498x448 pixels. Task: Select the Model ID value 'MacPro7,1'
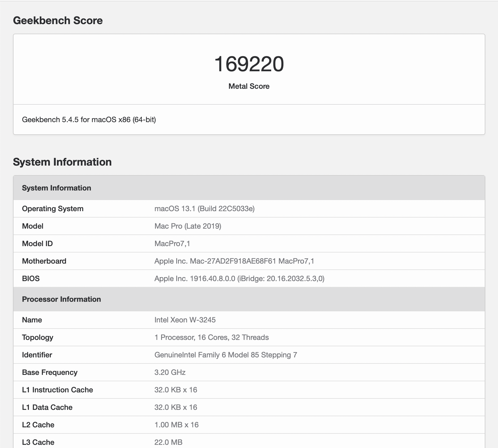172,243
